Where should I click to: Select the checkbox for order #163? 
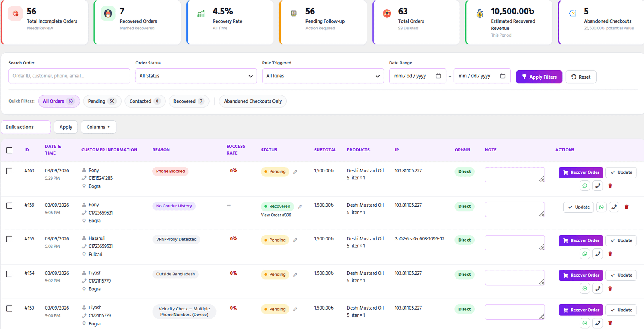10,171
